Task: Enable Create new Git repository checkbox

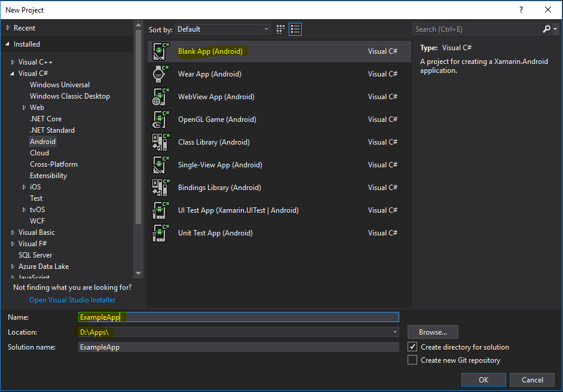Action: pyautogui.click(x=412, y=360)
